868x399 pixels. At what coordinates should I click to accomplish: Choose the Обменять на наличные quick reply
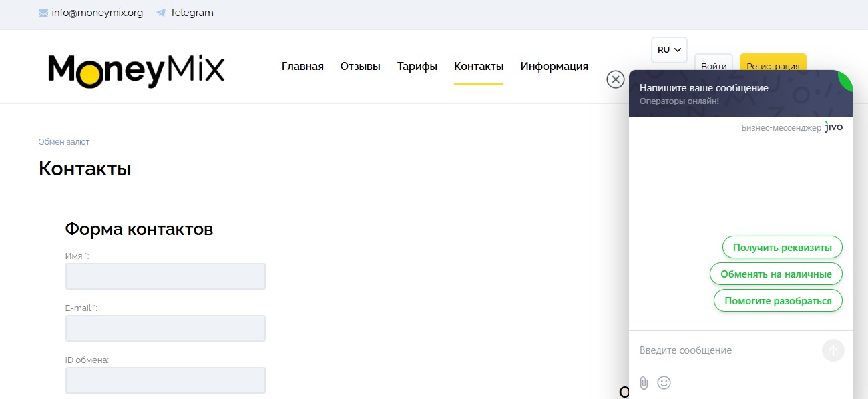click(x=776, y=274)
